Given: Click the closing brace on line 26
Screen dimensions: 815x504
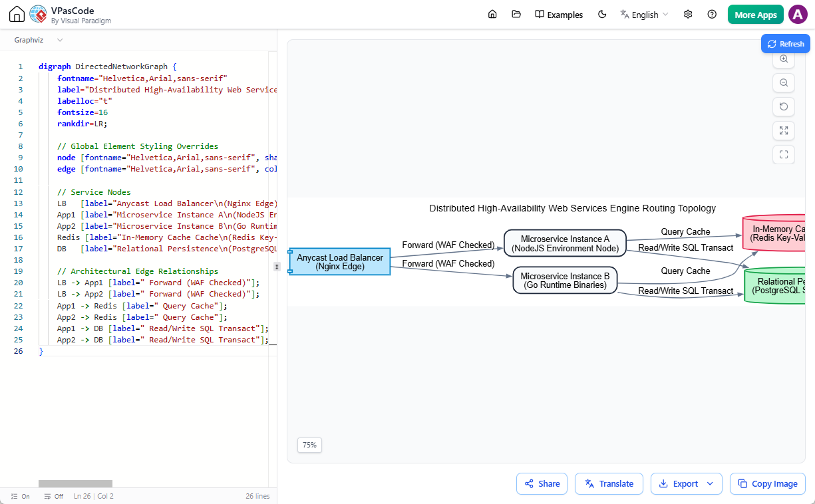Looking at the screenshot, I should click(41, 351).
